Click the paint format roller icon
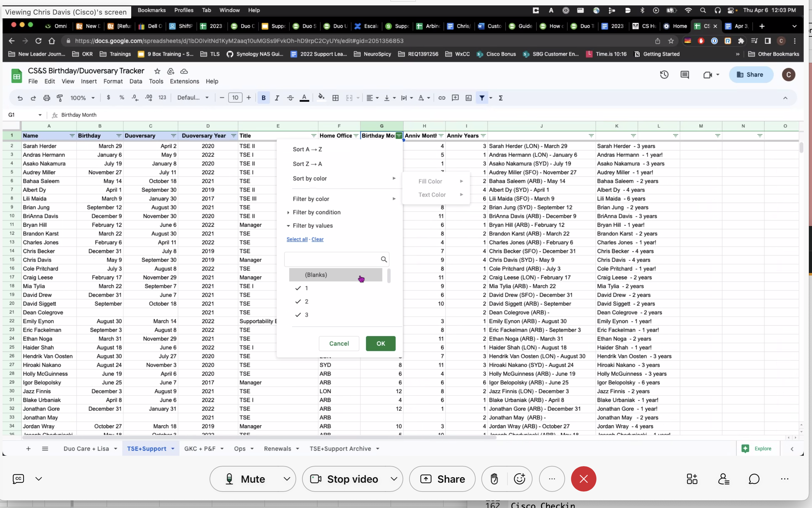Image resolution: width=812 pixels, height=508 pixels. 60,98
